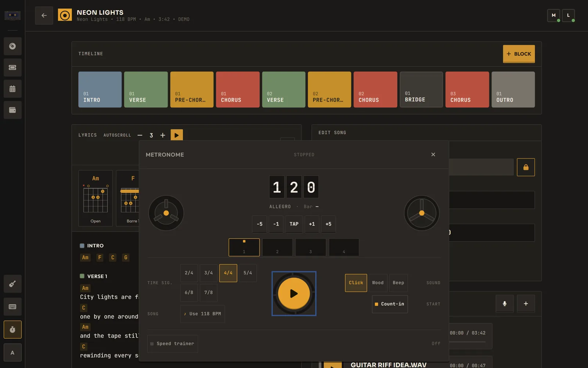Increase autoscroll speed with plus

tap(162, 135)
